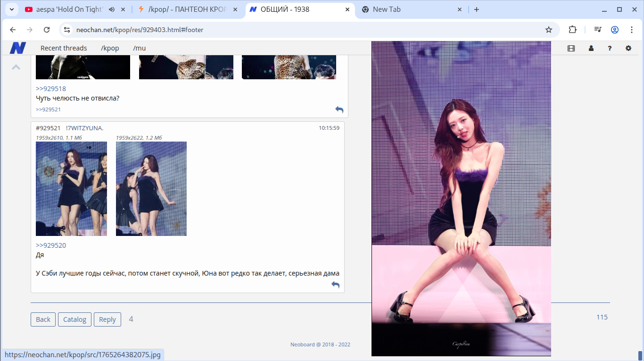
Task: Open media controls in Chrome toolbar
Action: pos(598,30)
